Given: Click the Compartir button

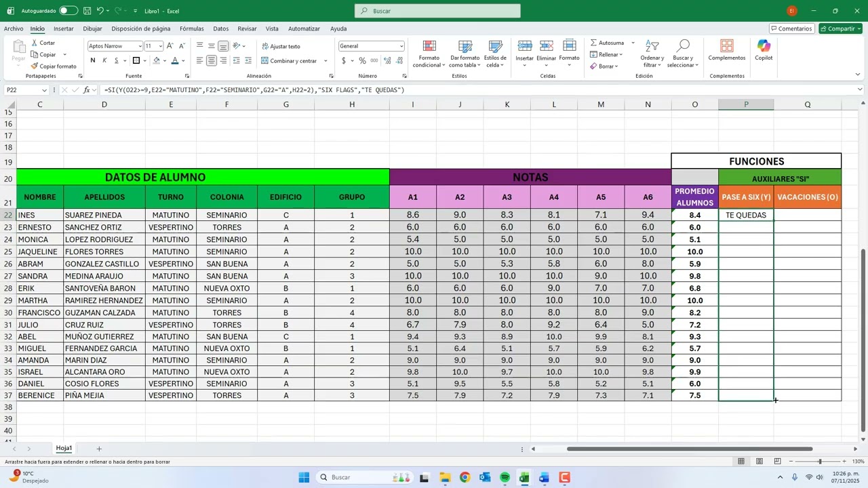Looking at the screenshot, I should [x=840, y=28].
